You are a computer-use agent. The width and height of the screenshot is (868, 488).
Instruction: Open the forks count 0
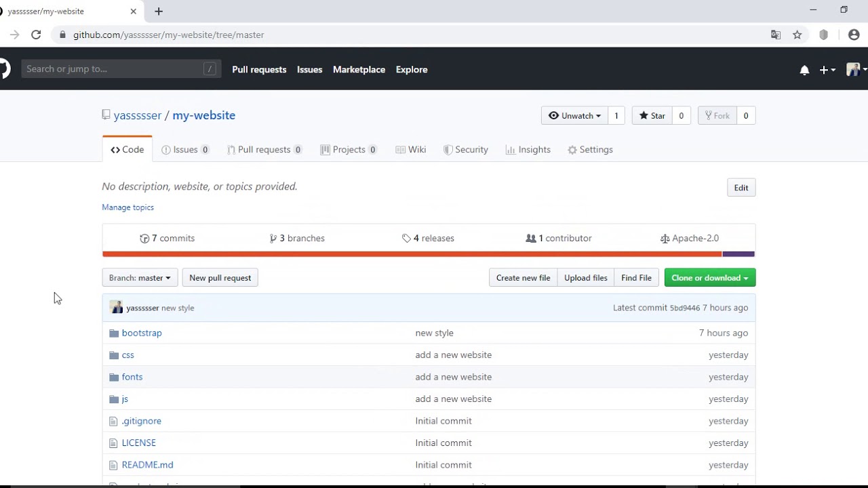pyautogui.click(x=746, y=116)
